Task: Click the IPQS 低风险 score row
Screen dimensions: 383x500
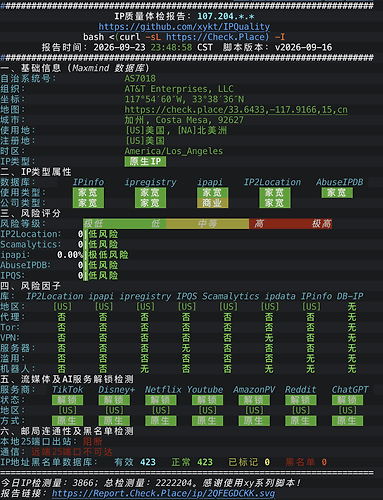Action: [x=59, y=276]
